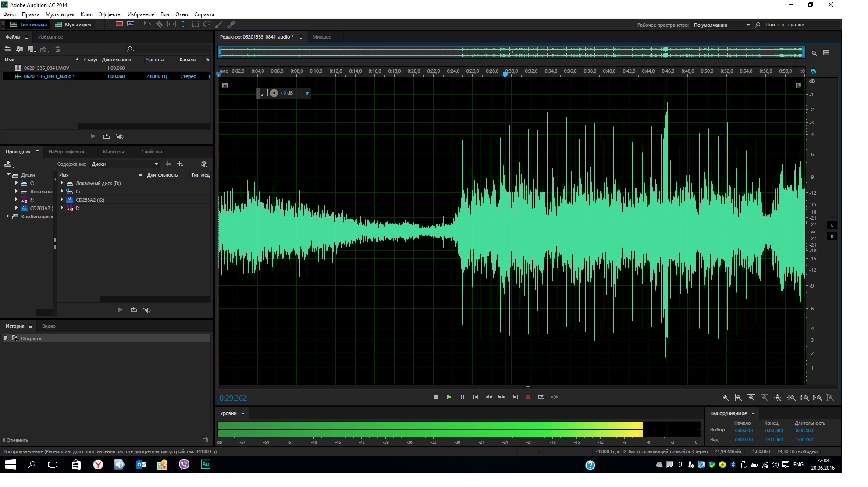Select the Razor tool in toolbar
The image size is (868, 487).
[160, 25]
